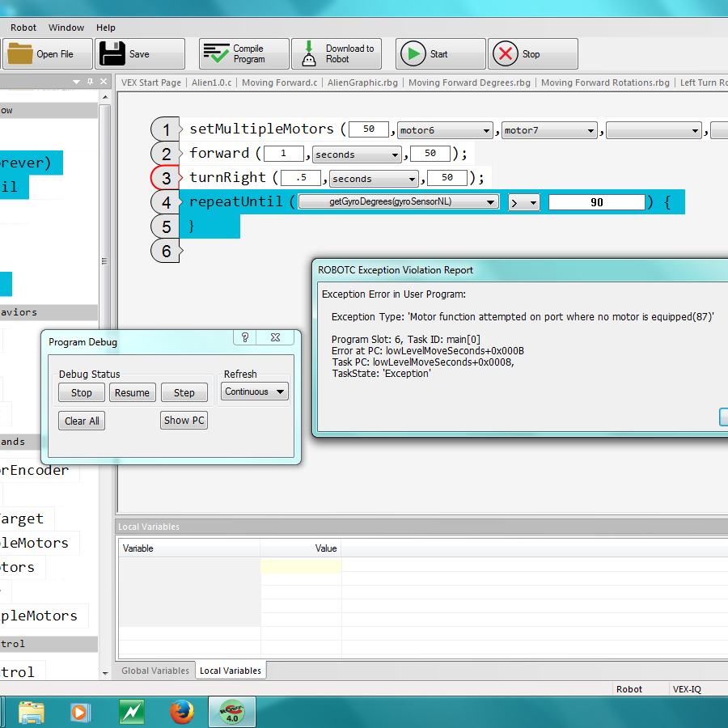Click the Value column header

click(301, 548)
